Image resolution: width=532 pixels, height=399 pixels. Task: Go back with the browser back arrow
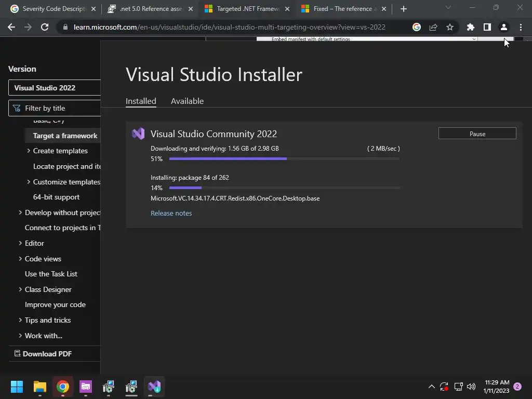(x=11, y=27)
